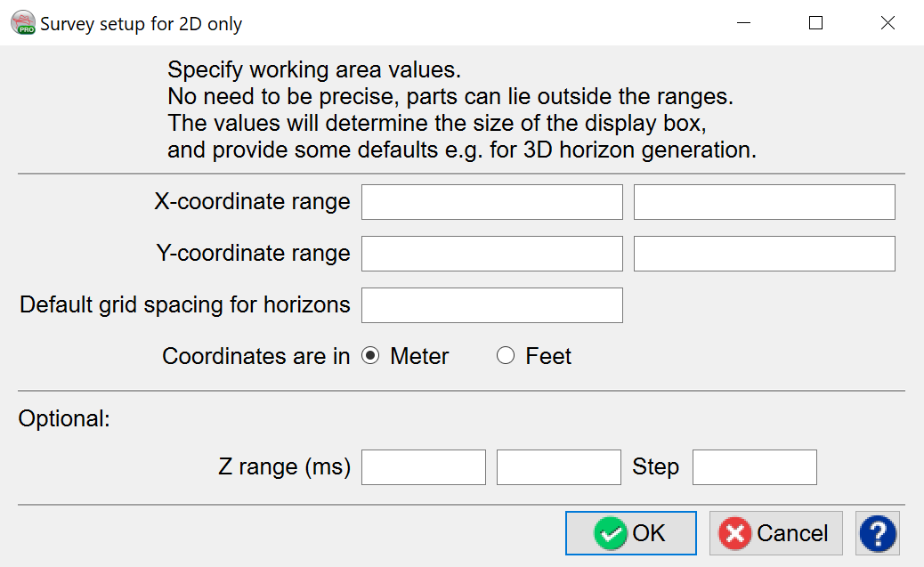Click the Y-coordinate range first field
This screenshot has height=567, width=924.
[491, 254]
